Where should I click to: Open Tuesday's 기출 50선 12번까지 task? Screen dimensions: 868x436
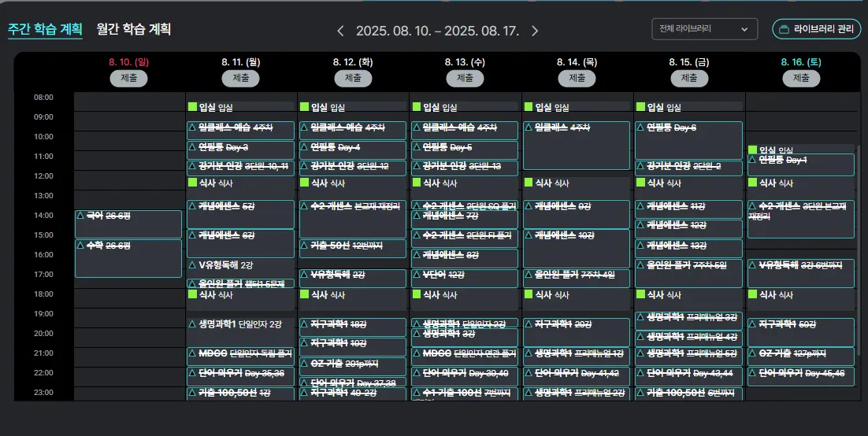tap(353, 249)
